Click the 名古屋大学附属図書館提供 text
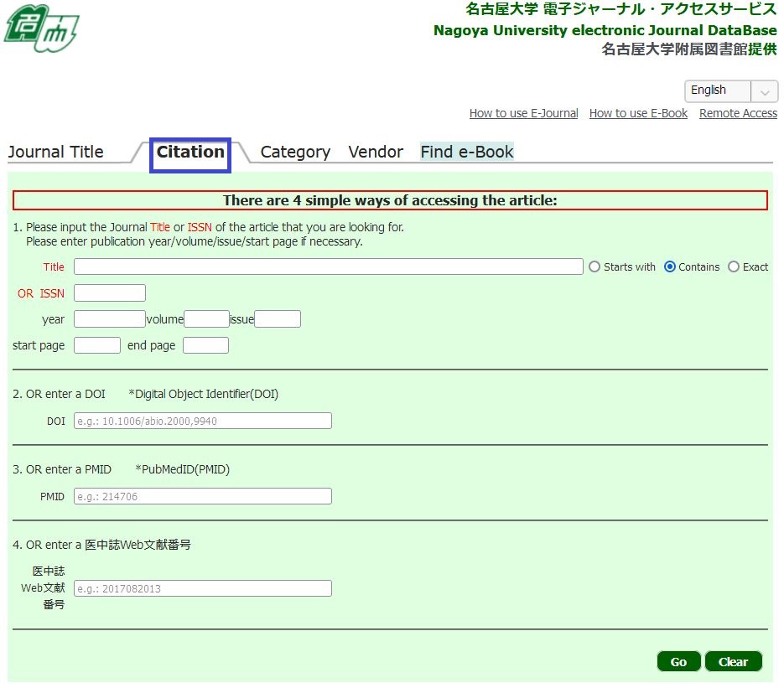Image resolution: width=784 pixels, height=688 pixels. [689, 49]
